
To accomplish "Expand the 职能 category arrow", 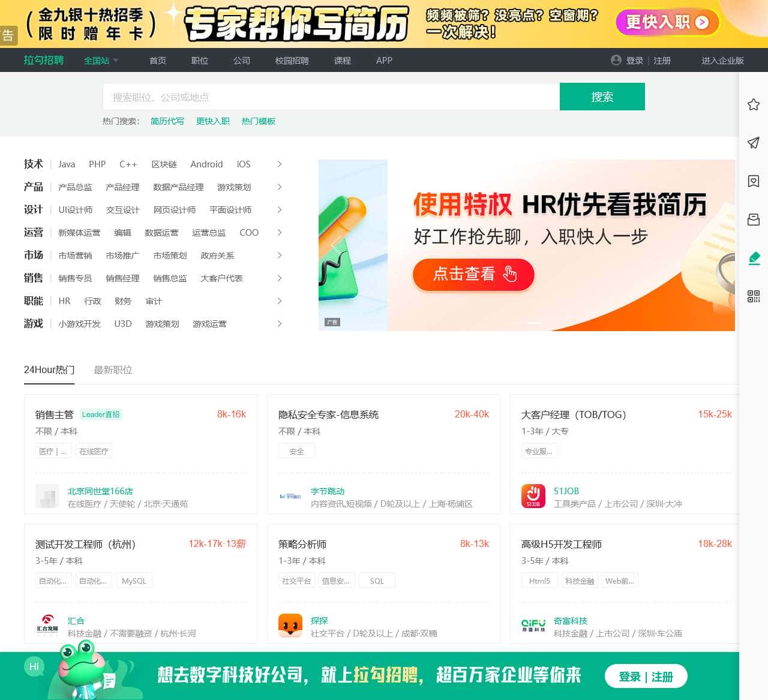I will tap(279, 301).
